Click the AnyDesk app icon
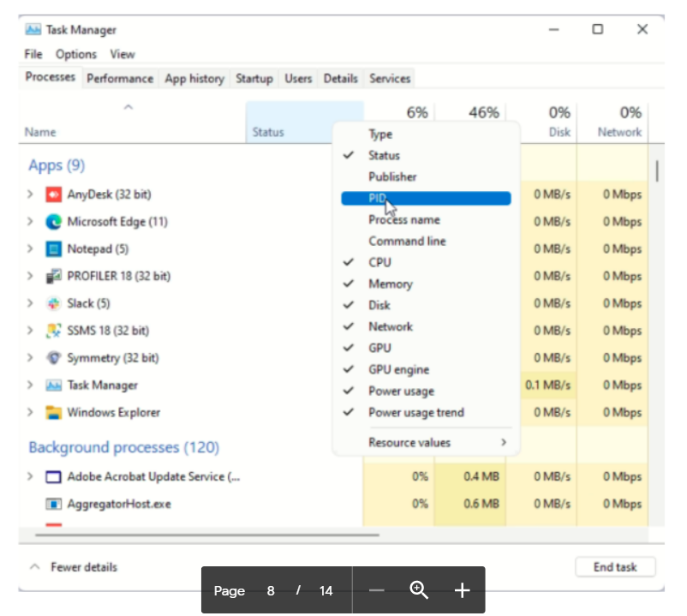 point(54,194)
